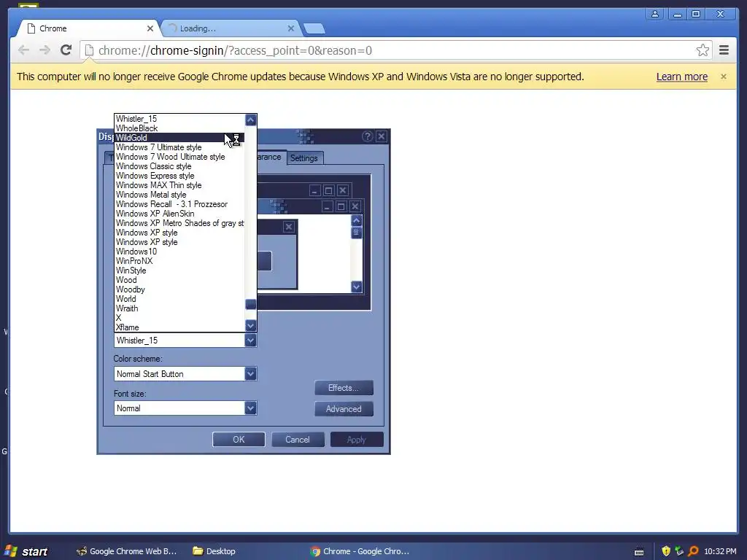Click the style list scroll down arrow
This screenshot has height=560, width=747.
[x=251, y=326]
